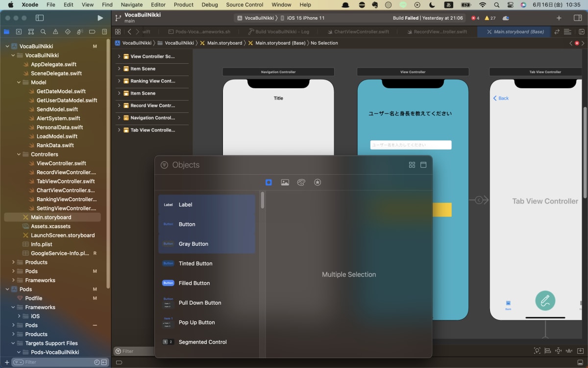Screen dimensions: 588x368
Task: Open the Debug navigator spray icon
Action: point(80,31)
